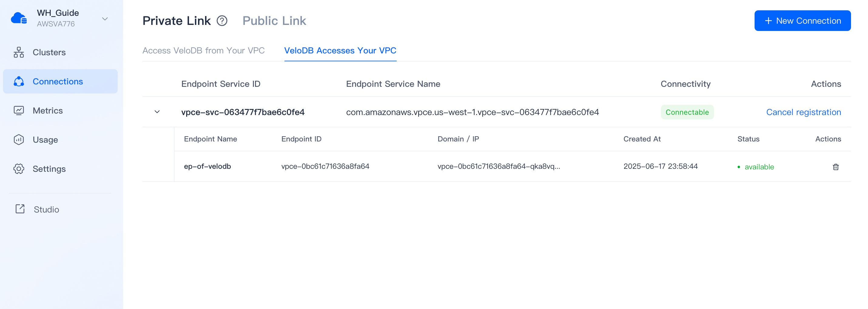
Task: Open the Metrics panel
Action: (48, 110)
